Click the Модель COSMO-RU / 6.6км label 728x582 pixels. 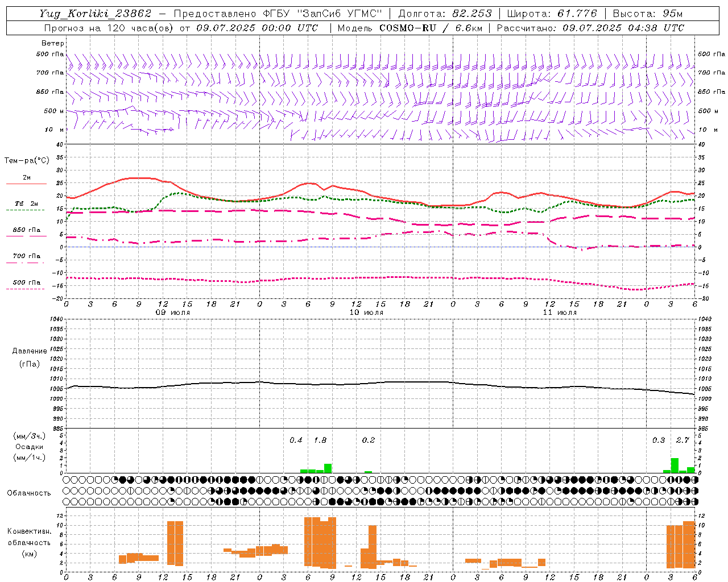click(409, 28)
